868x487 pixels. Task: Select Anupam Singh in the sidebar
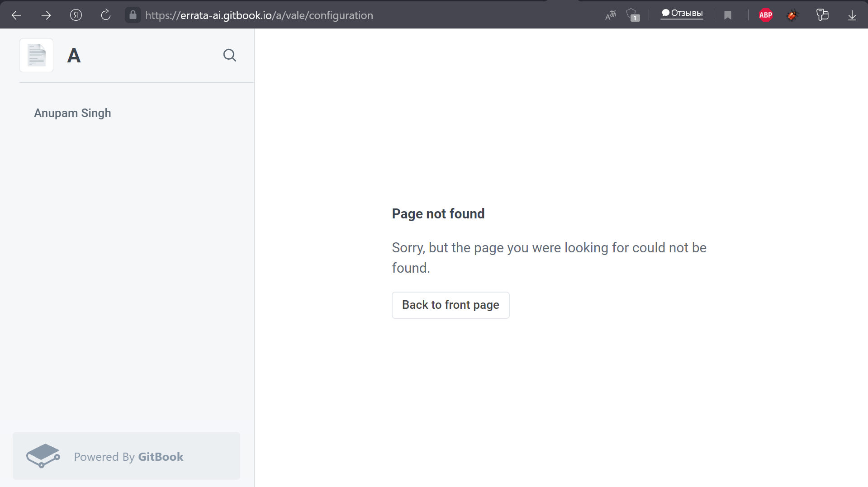click(72, 113)
